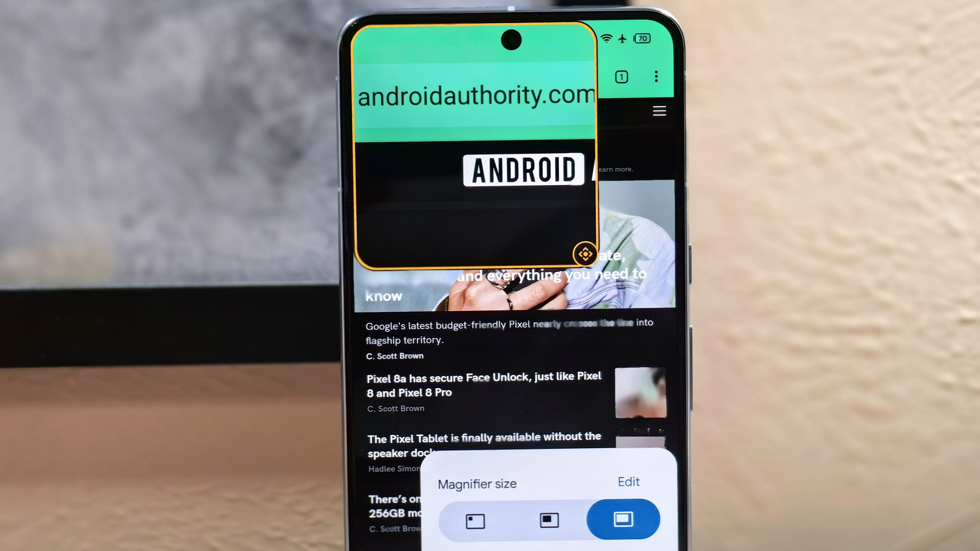Click Pixel Tablet speaker dock article

pyautogui.click(x=483, y=445)
